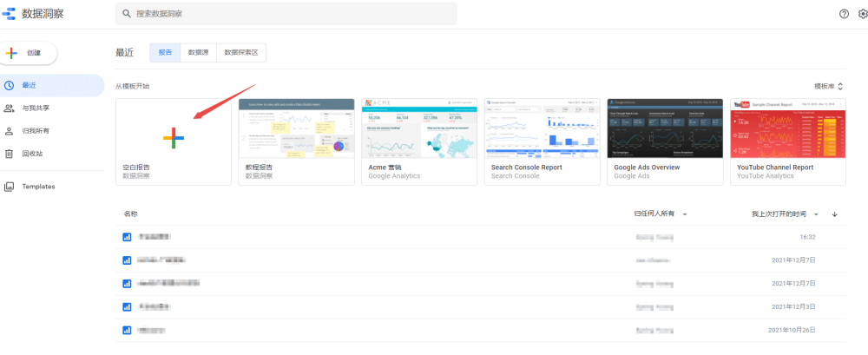Click the 数据洞察 logo icon
This screenshot has height=355, width=868.
coord(10,14)
